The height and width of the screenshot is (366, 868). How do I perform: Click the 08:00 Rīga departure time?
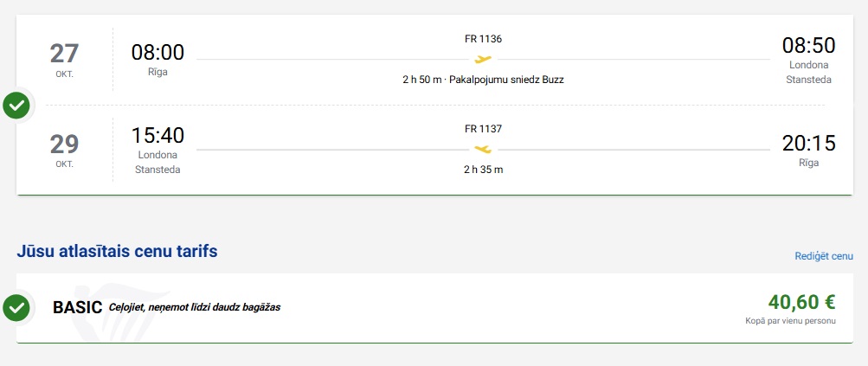pos(158,59)
